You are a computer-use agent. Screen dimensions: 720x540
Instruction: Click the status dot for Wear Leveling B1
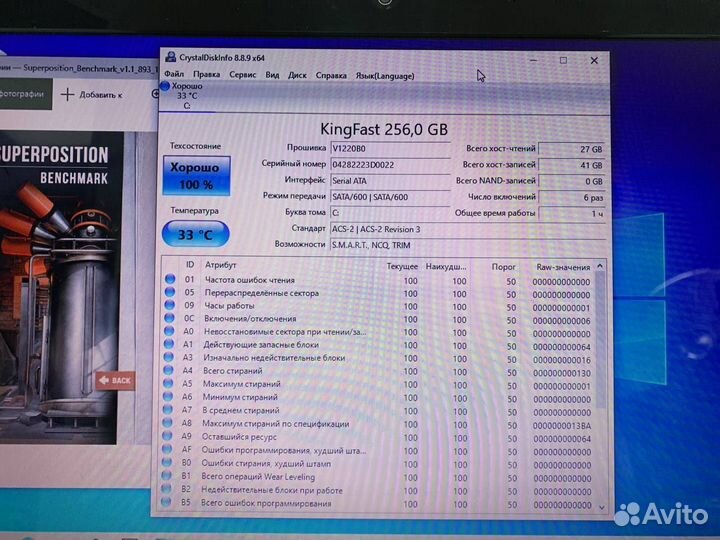(x=166, y=475)
